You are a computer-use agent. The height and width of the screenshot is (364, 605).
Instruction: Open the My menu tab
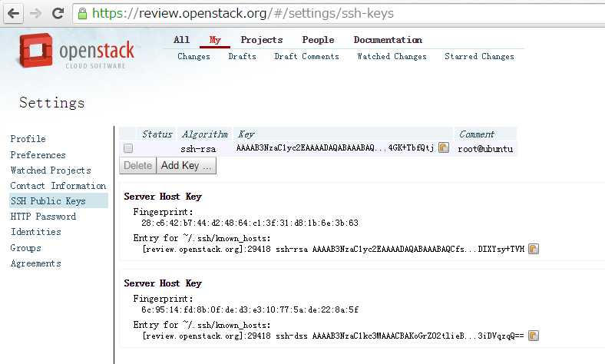click(215, 40)
